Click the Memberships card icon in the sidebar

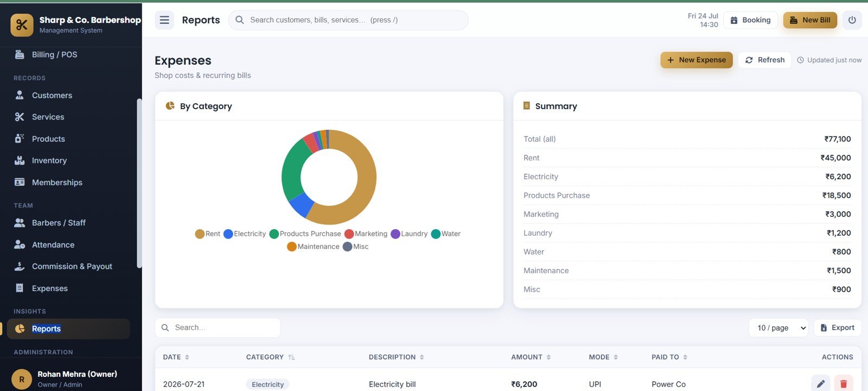[x=20, y=182]
